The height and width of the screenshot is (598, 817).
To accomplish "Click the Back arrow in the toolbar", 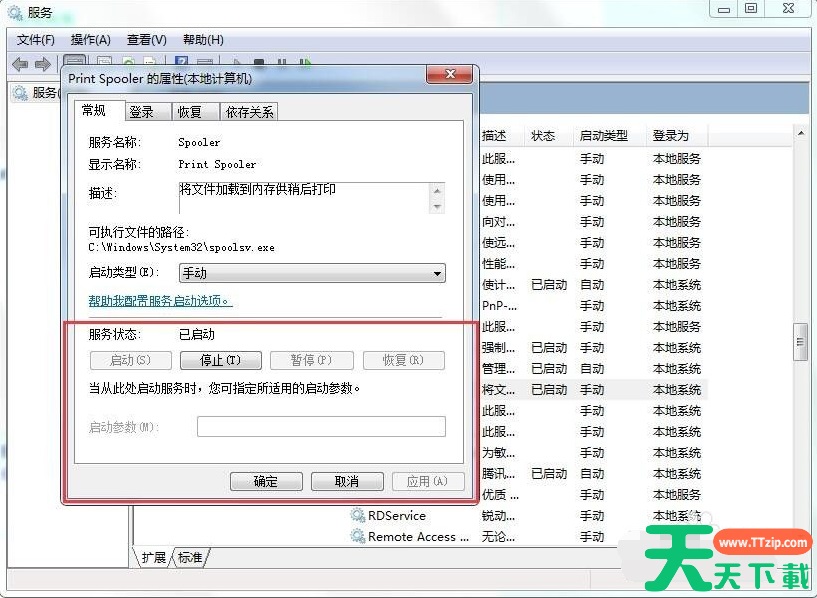I will coord(20,64).
